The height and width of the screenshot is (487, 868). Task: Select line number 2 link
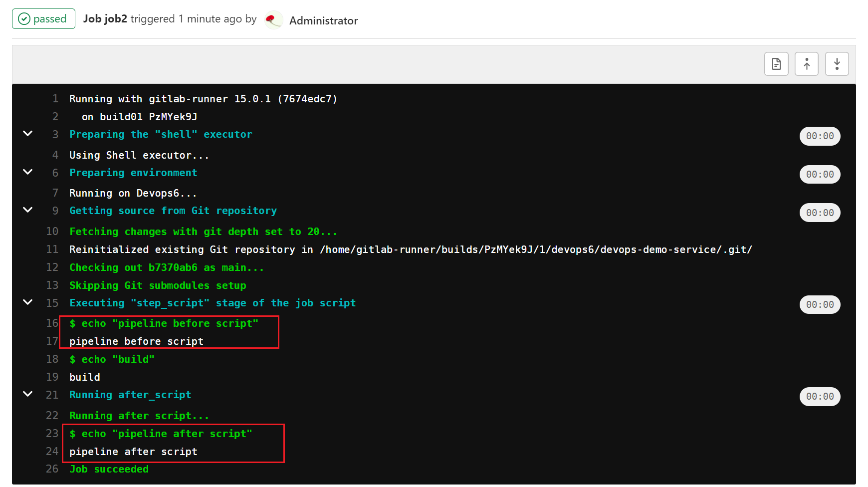(55, 117)
